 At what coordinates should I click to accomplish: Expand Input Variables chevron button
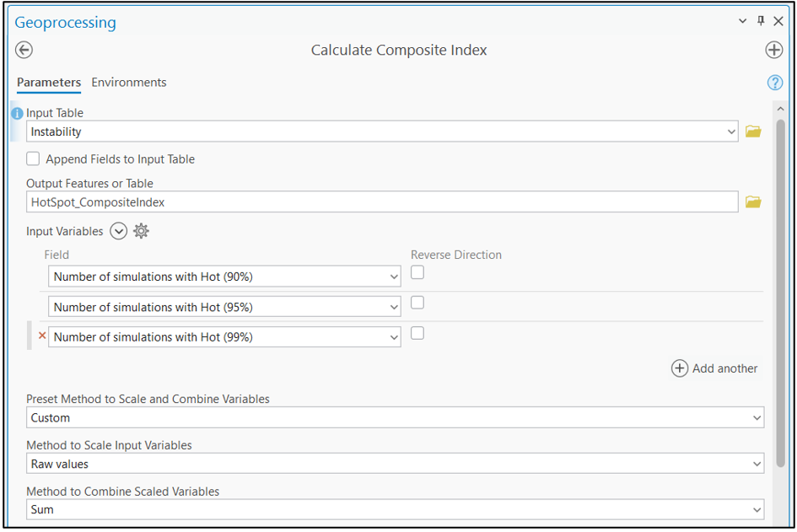coord(118,231)
